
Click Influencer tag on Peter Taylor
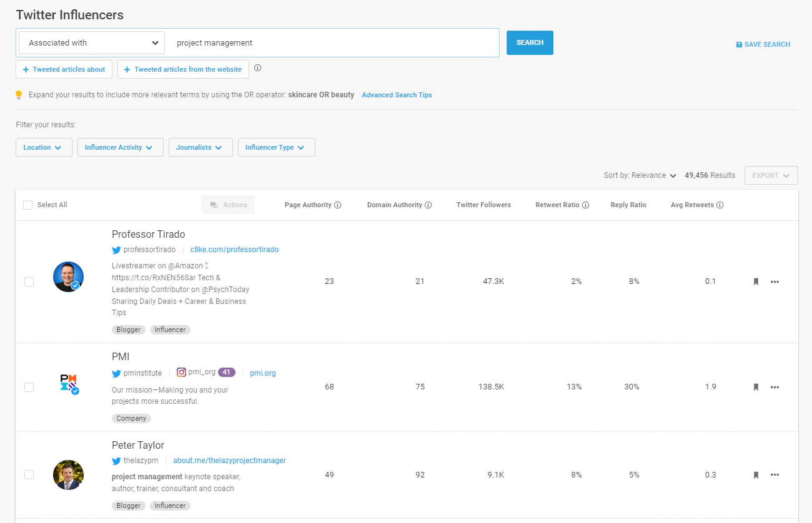(x=170, y=506)
